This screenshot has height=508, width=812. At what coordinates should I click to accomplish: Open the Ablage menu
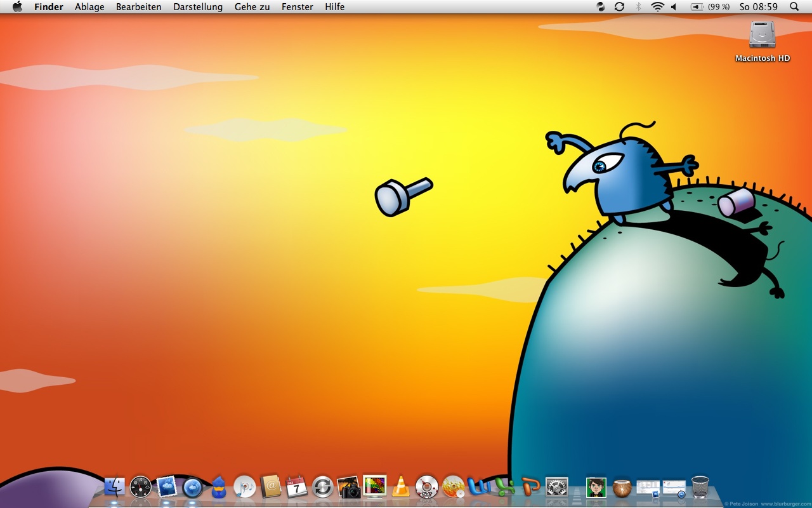click(89, 7)
